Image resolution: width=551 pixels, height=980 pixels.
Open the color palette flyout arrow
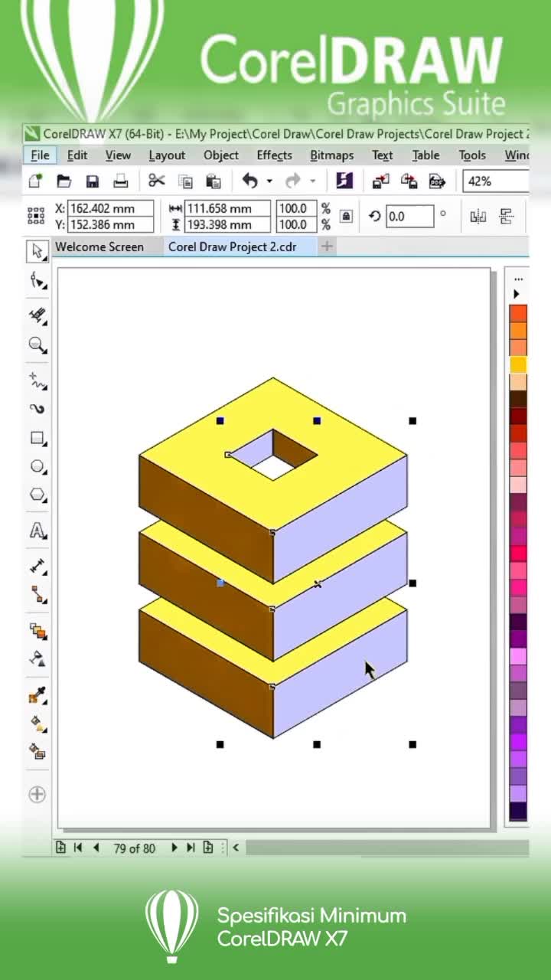(x=517, y=294)
